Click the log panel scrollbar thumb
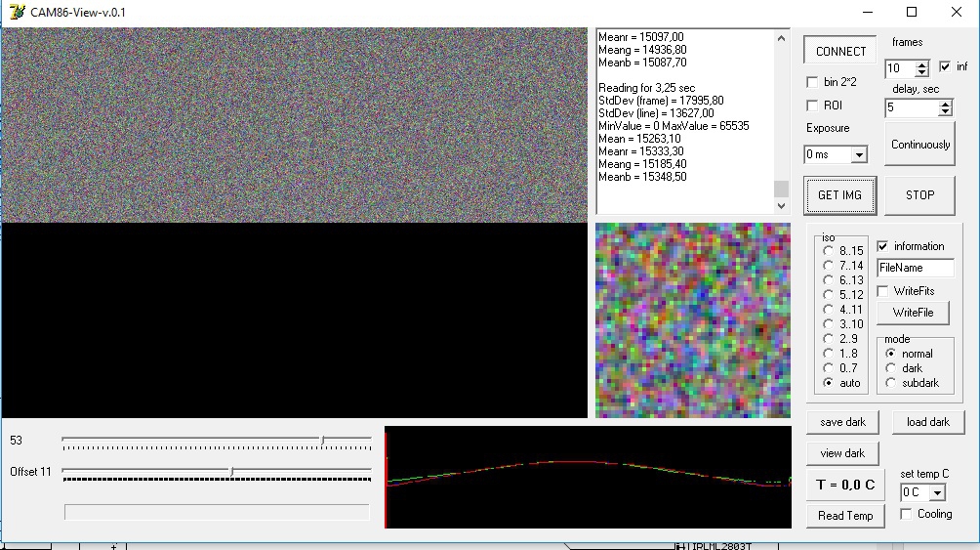 click(781, 189)
